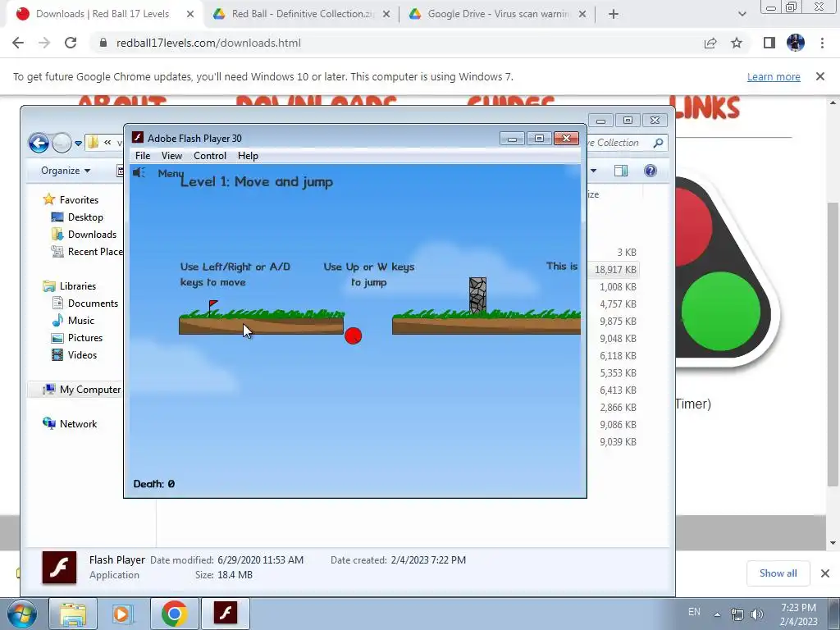Open the Windows Start button
The height and width of the screenshot is (630, 840).
coord(21,614)
